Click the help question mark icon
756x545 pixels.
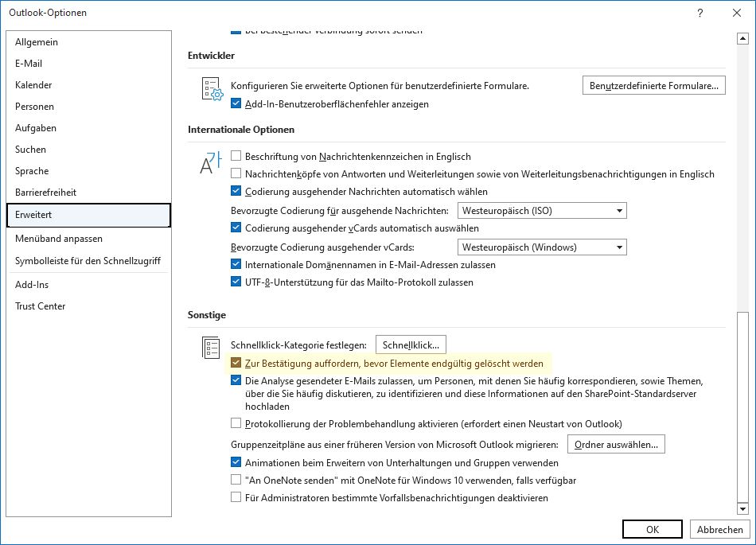click(700, 13)
